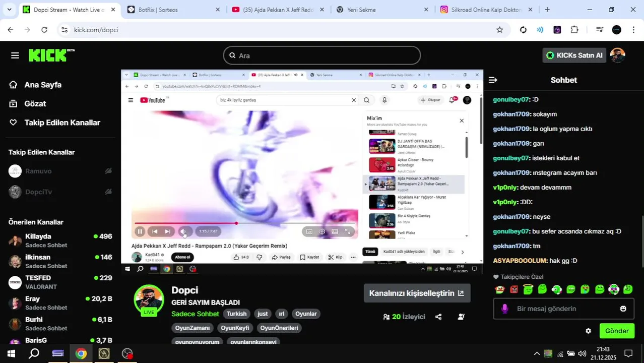This screenshot has height=363, width=644.
Task: Open Chrome extensions puzzle menu
Action: (x=574, y=30)
